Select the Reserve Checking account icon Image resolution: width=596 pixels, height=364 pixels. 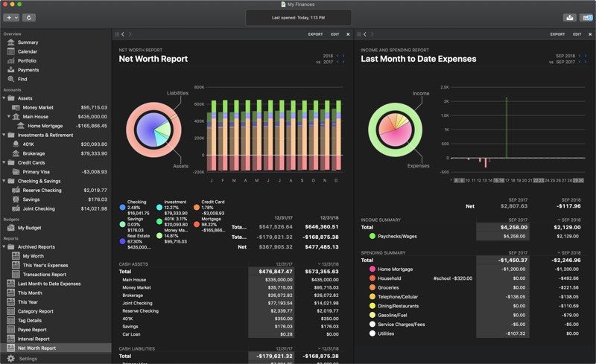pyautogui.click(x=16, y=190)
